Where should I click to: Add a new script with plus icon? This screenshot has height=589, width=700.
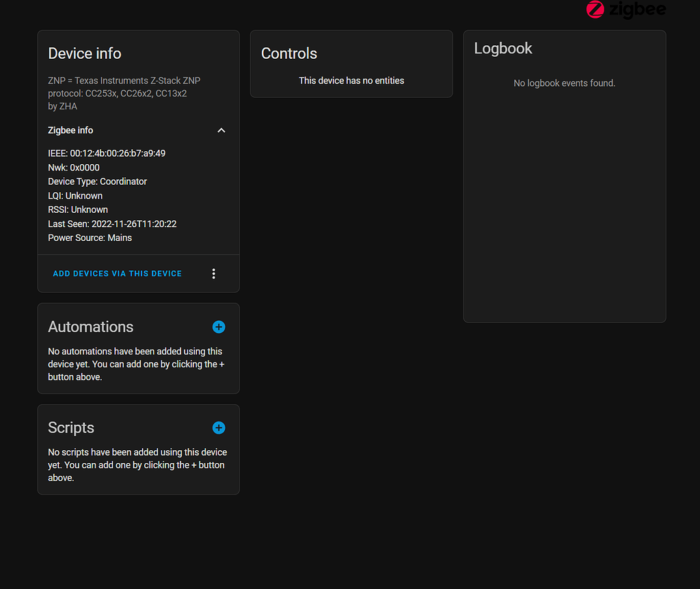coord(219,428)
